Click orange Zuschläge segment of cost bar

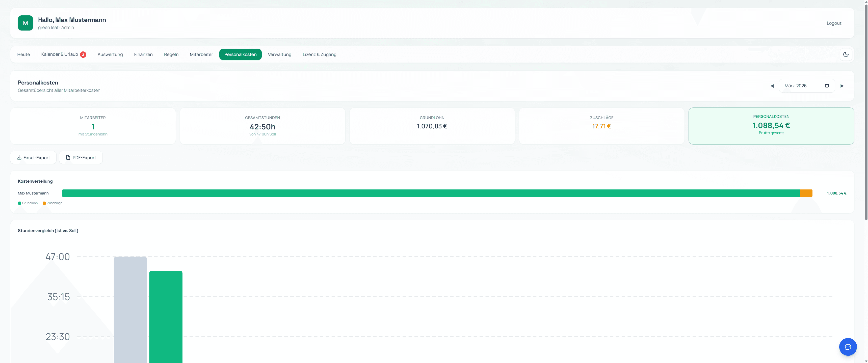click(806, 193)
